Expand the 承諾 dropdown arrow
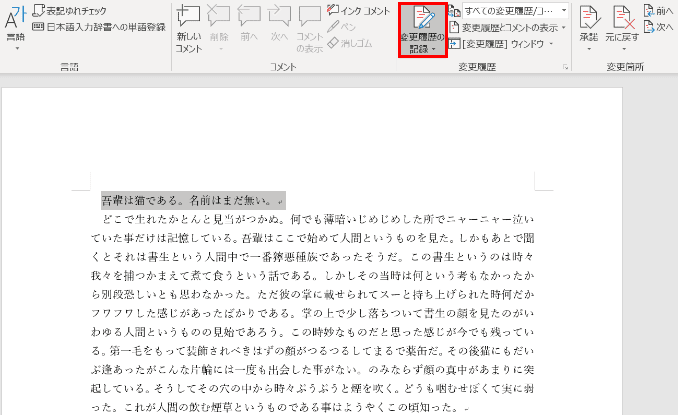The width and height of the screenshot is (678, 415). coord(589,48)
